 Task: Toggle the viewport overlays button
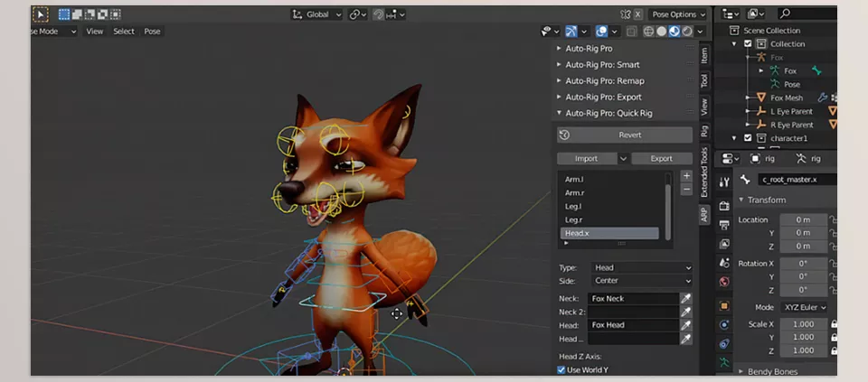[602, 32]
